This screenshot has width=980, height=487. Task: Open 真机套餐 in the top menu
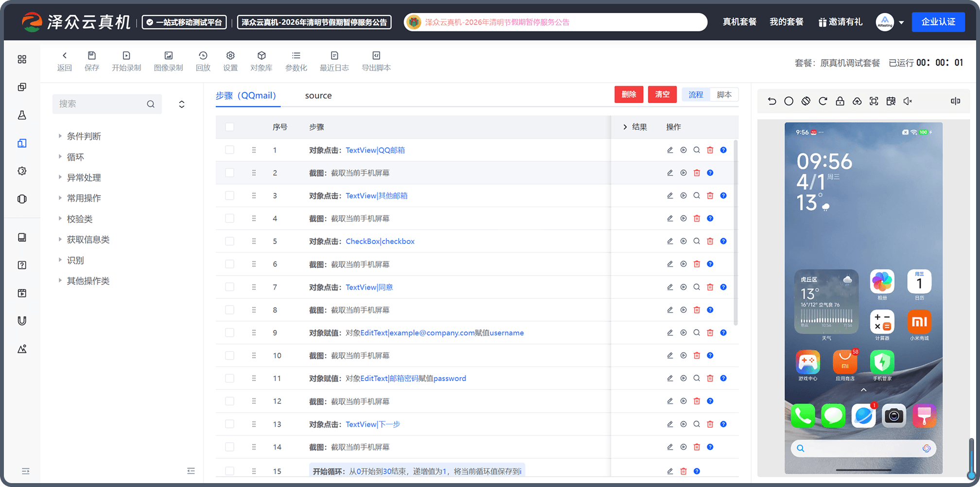pyautogui.click(x=740, y=22)
